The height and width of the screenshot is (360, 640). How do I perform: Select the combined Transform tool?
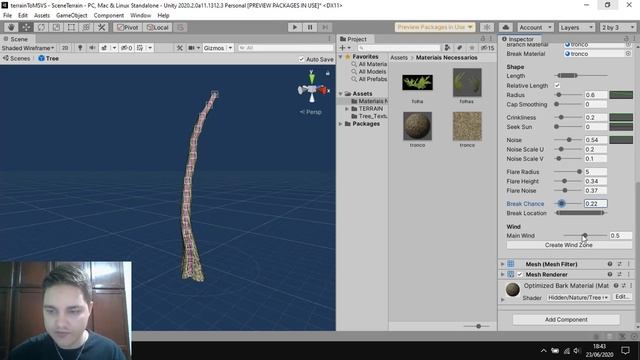pyautogui.click(x=86, y=27)
